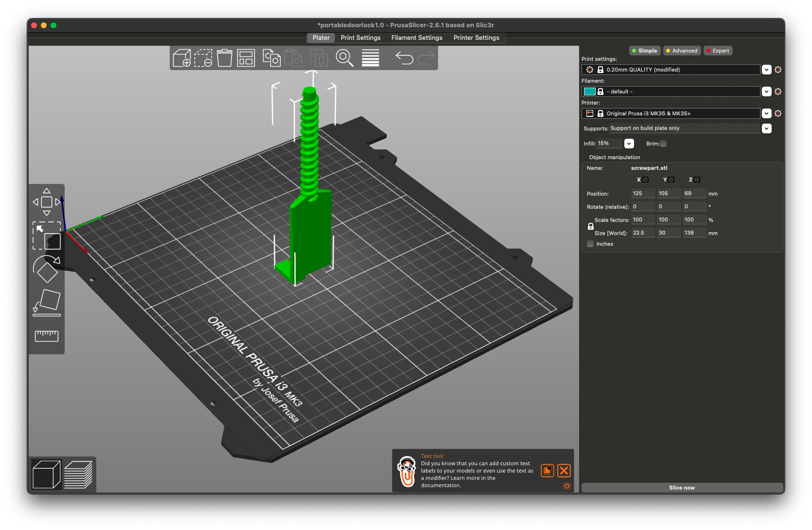Select the Measure ruler tool
The height and width of the screenshot is (530, 812).
[47, 336]
